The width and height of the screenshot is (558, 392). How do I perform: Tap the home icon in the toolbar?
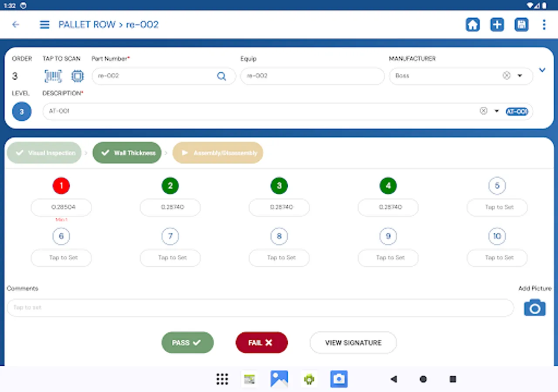click(x=473, y=24)
